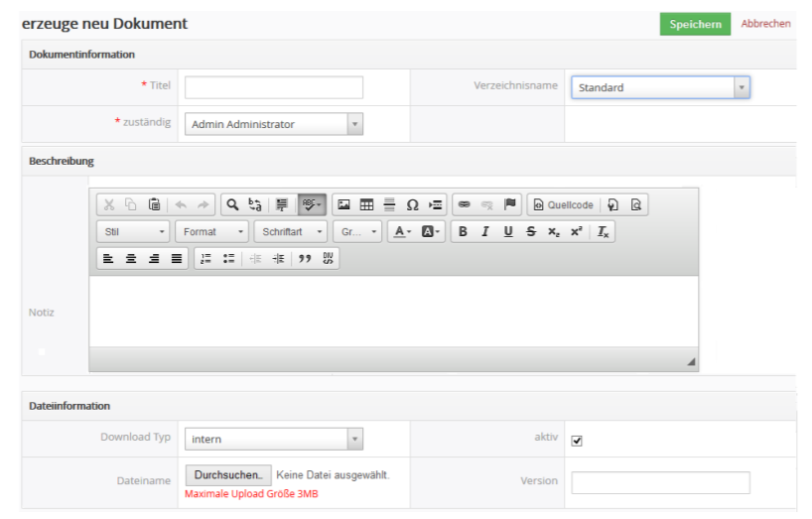The image size is (812, 519).
Task: Toggle superscript formatting
Action: pos(577,232)
